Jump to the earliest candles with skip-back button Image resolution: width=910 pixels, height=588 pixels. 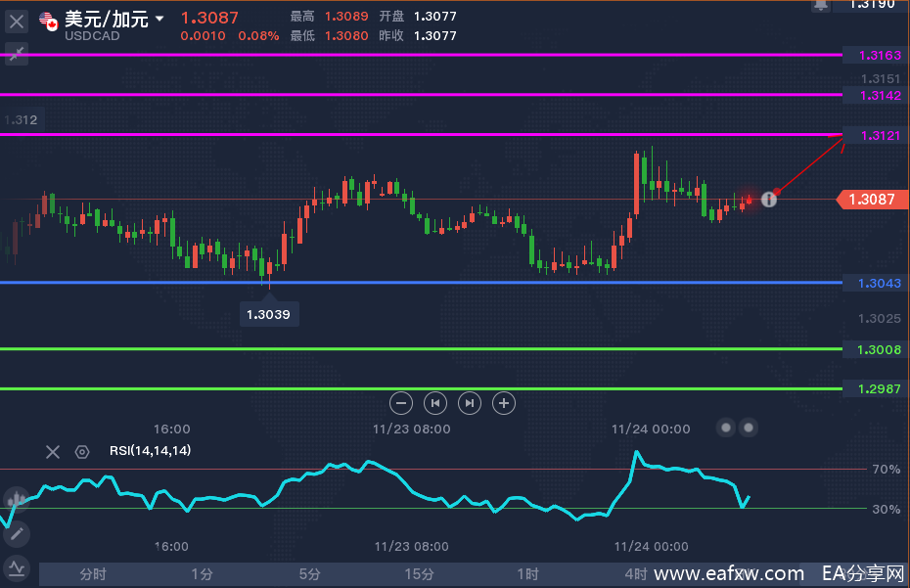[x=435, y=402]
